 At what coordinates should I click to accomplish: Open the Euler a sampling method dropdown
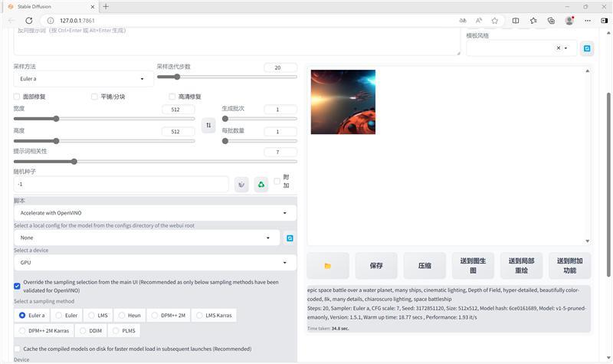tap(84, 79)
